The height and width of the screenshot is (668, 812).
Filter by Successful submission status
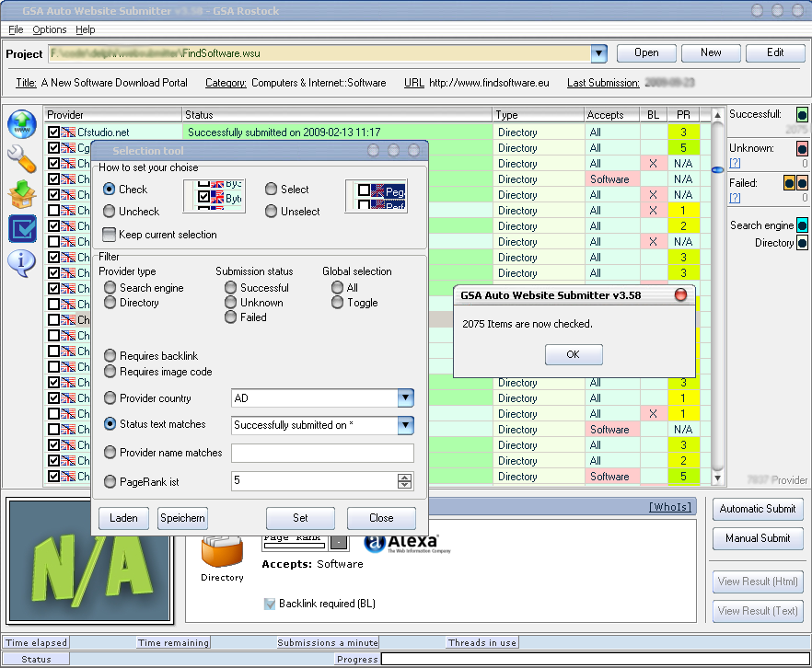coord(230,288)
